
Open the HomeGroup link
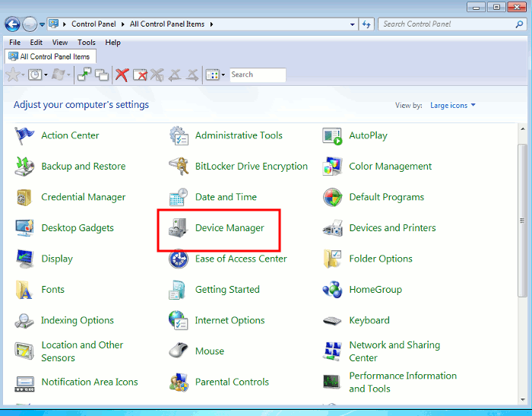[x=375, y=289]
